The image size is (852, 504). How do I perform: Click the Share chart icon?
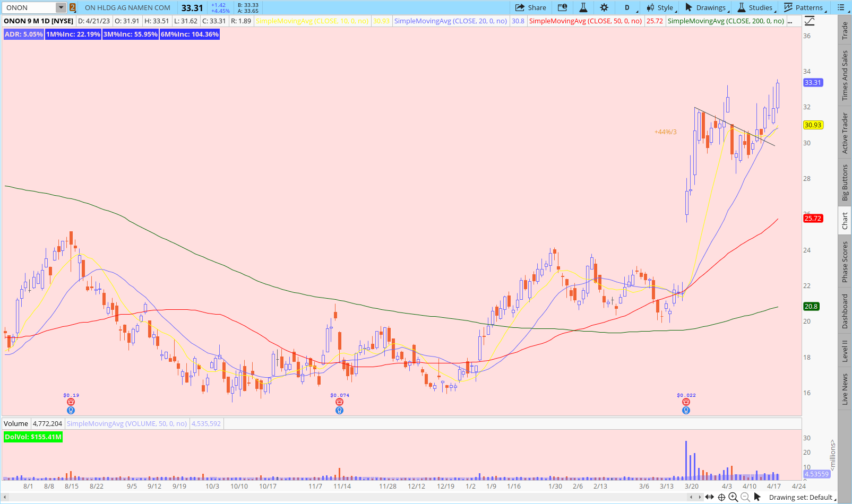coord(530,7)
